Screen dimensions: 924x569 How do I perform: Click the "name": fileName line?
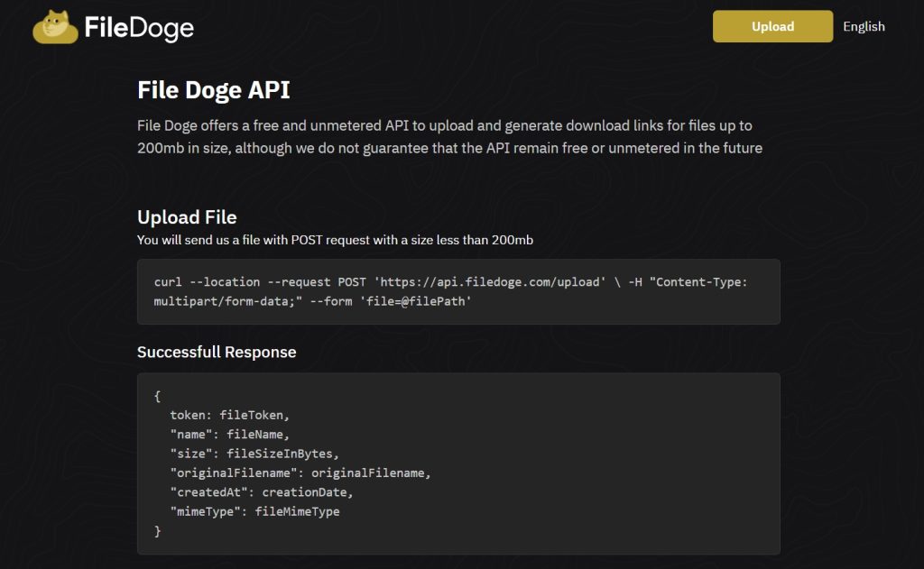click(x=230, y=435)
